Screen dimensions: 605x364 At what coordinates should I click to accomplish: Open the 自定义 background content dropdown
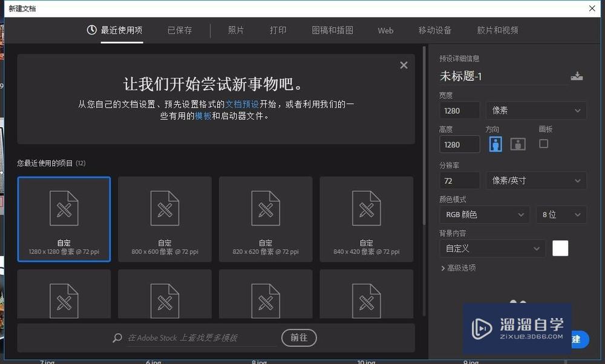(x=492, y=248)
